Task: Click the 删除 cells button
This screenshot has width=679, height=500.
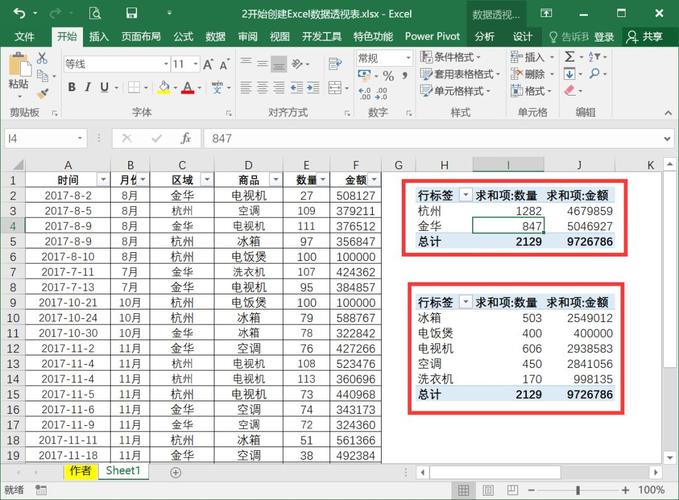Action: point(532,74)
